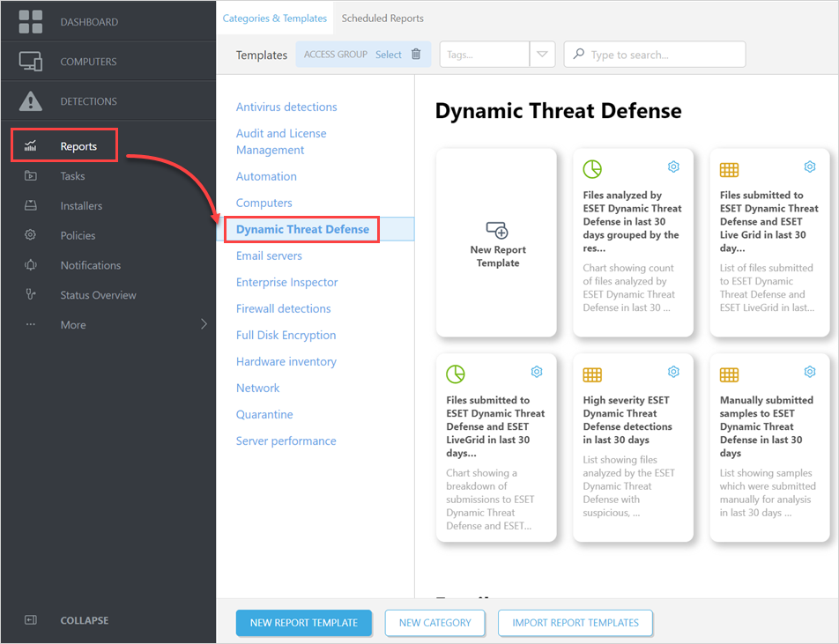
Task: Click the Collapse sidebar icon
Action: (31, 620)
